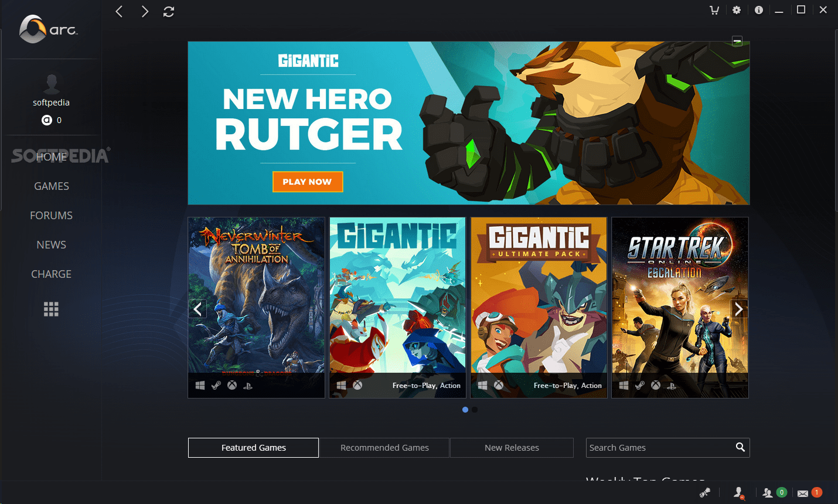
Task: Switch to the Recommended Games tab
Action: click(x=384, y=448)
